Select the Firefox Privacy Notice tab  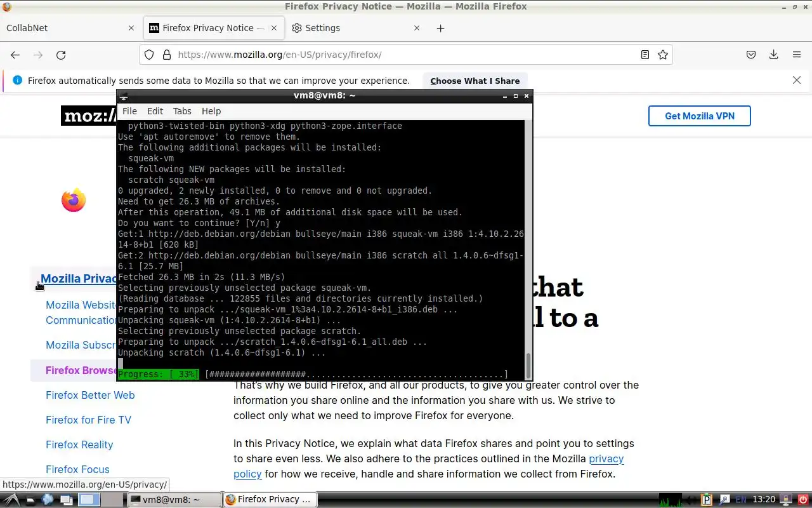(x=214, y=28)
